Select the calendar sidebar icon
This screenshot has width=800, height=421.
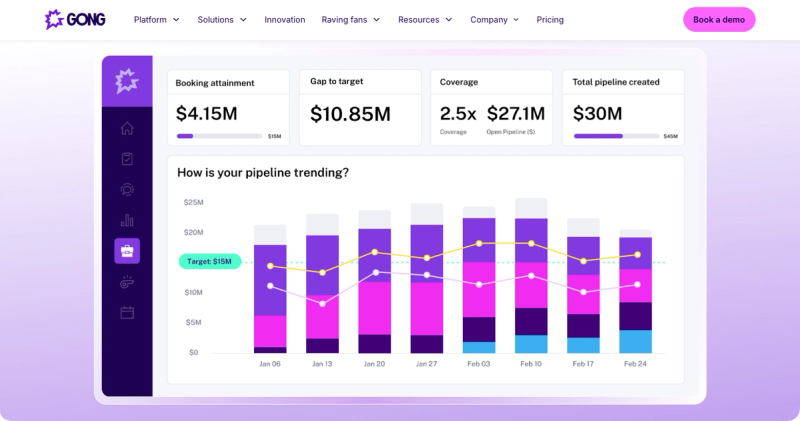[127, 312]
